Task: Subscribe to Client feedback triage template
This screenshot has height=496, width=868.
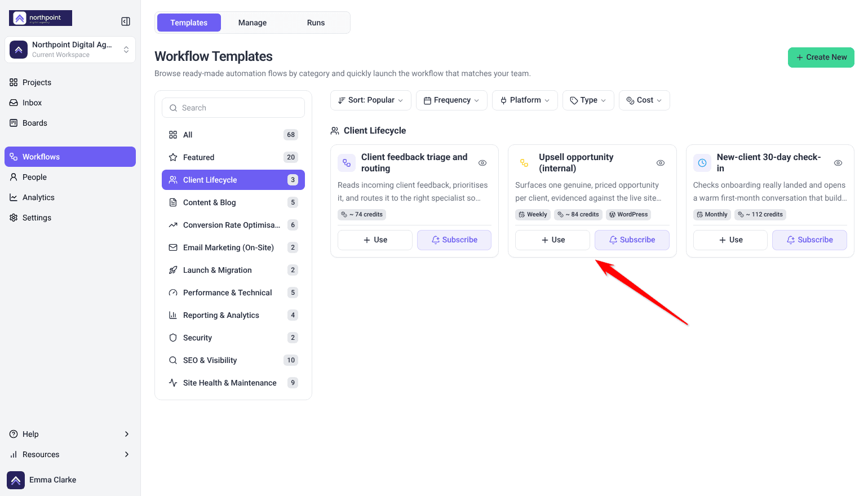Action: 454,240
